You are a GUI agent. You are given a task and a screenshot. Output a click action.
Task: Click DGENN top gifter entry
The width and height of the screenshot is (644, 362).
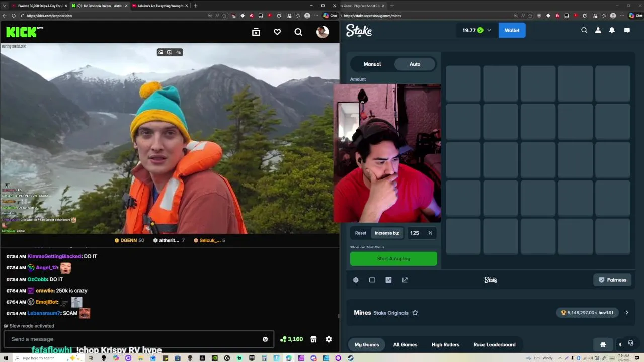coord(129,240)
